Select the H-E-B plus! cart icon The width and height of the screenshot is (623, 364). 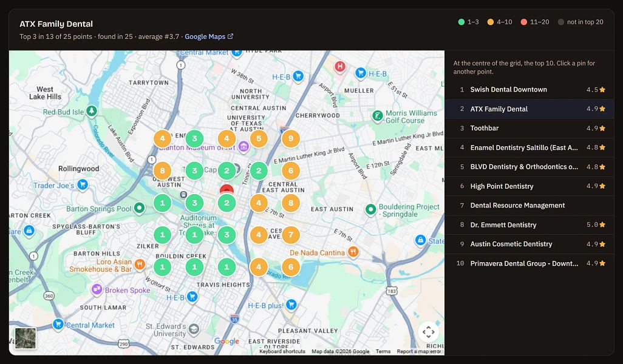tap(291, 305)
